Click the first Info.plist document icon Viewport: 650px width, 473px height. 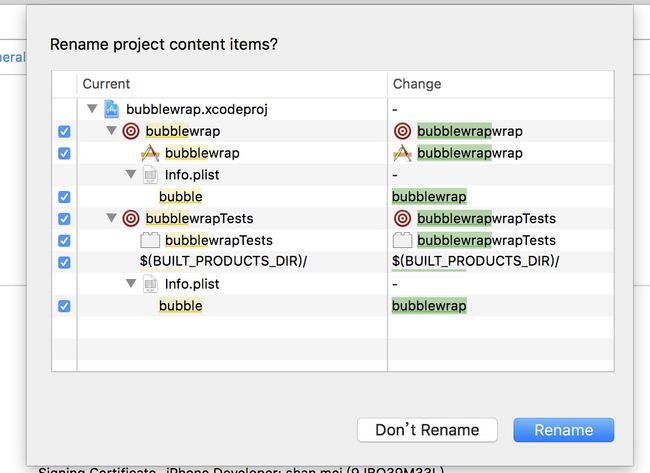pyautogui.click(x=150, y=175)
